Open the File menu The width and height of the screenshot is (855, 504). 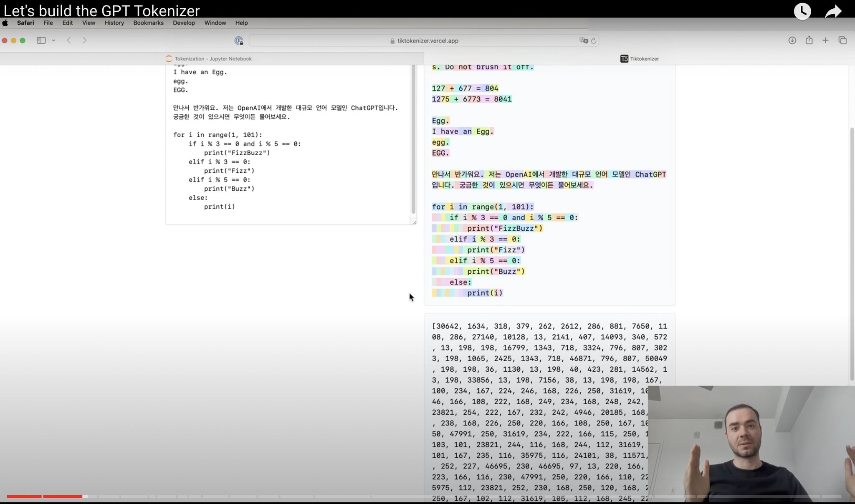(x=48, y=23)
